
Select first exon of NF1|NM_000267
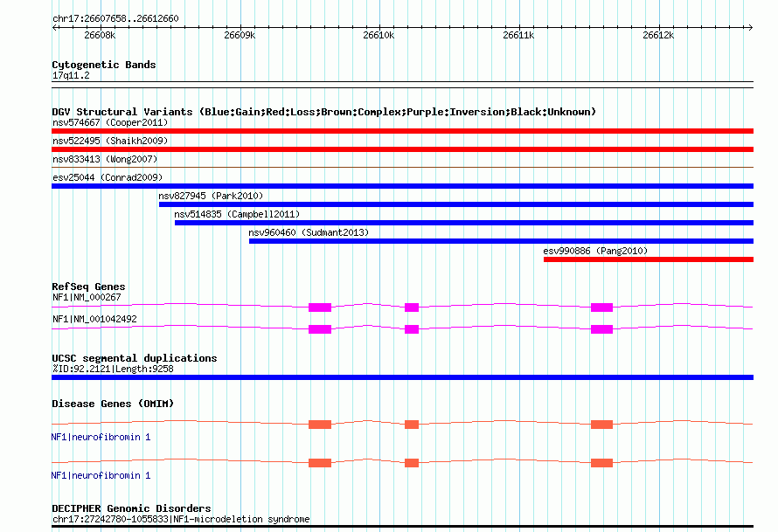point(320,307)
